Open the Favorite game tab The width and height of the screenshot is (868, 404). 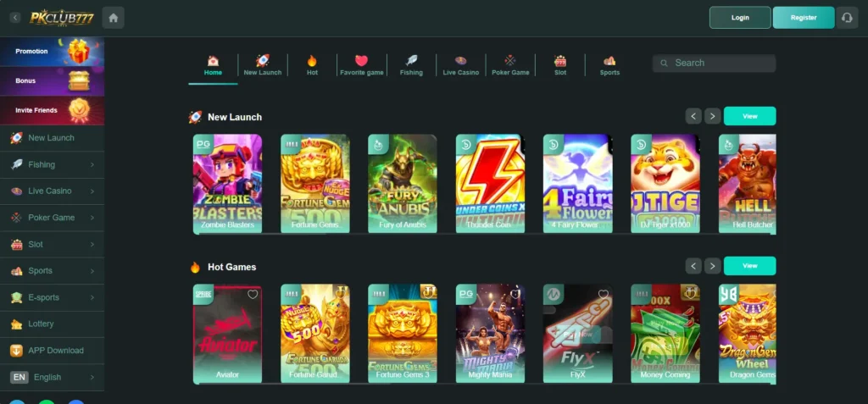361,66
